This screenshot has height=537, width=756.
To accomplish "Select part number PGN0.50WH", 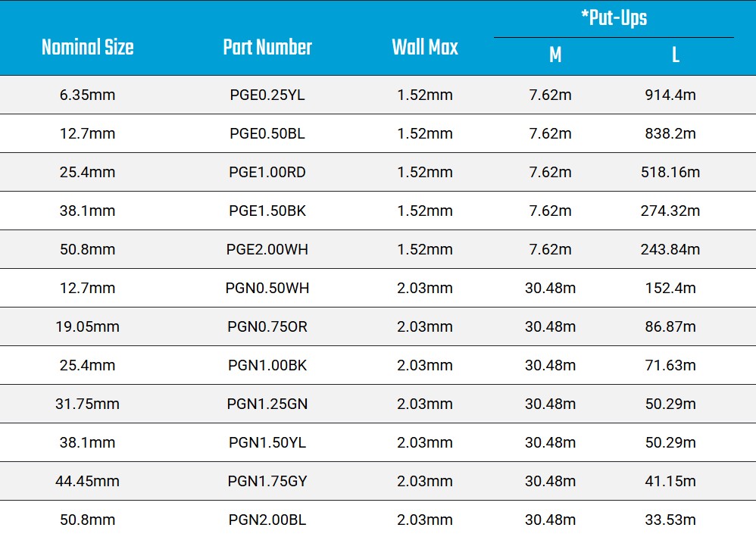I will point(267,288).
